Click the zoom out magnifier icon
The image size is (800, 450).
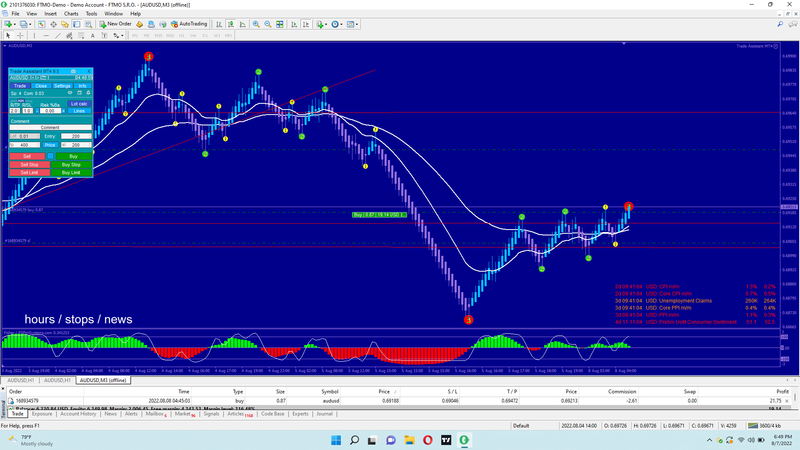click(267, 24)
